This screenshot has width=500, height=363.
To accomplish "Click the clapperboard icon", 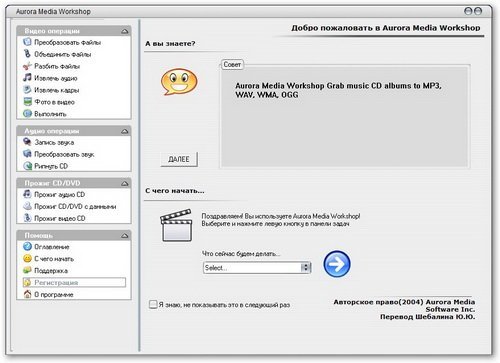I will pos(176,225).
